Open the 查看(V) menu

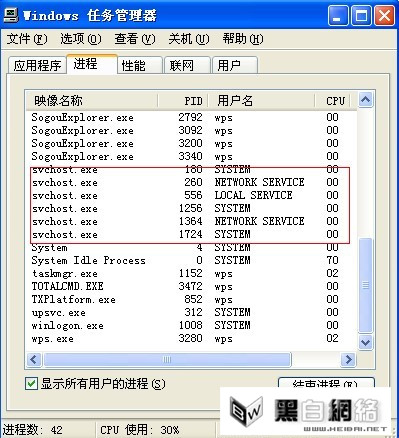point(135,39)
